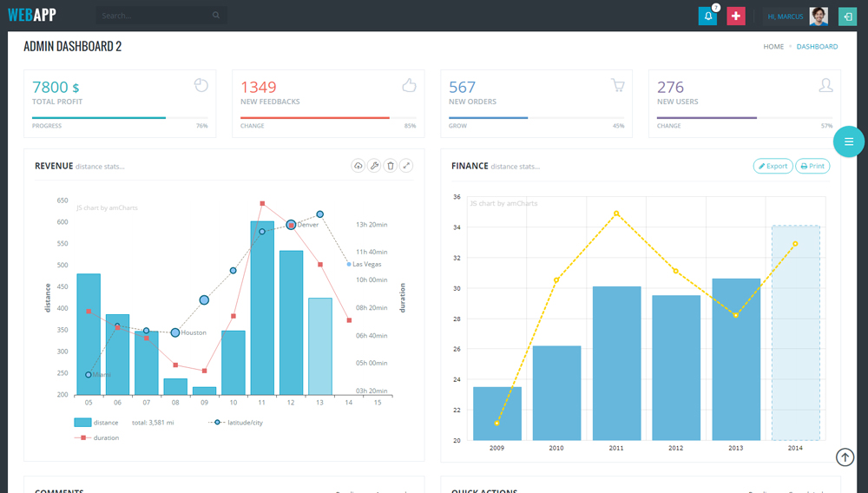The width and height of the screenshot is (868, 493).
Task: Click the red plus add button
Action: coord(736,16)
